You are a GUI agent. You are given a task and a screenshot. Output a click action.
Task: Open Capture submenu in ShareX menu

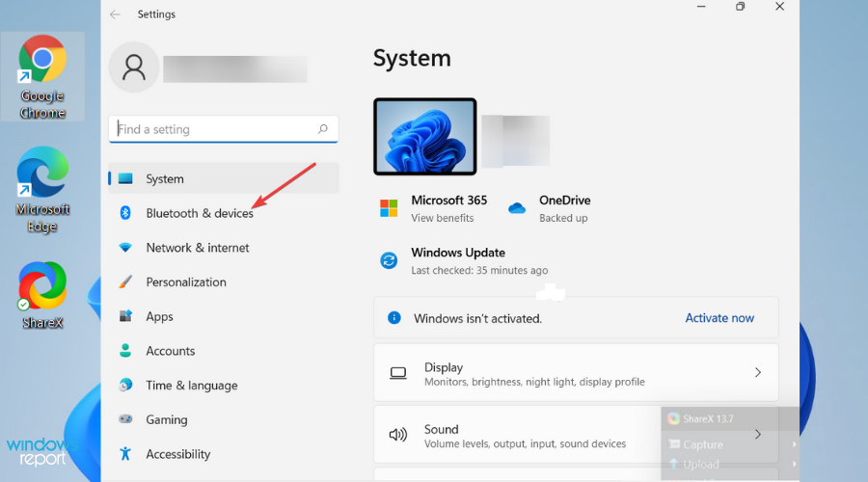(x=703, y=444)
